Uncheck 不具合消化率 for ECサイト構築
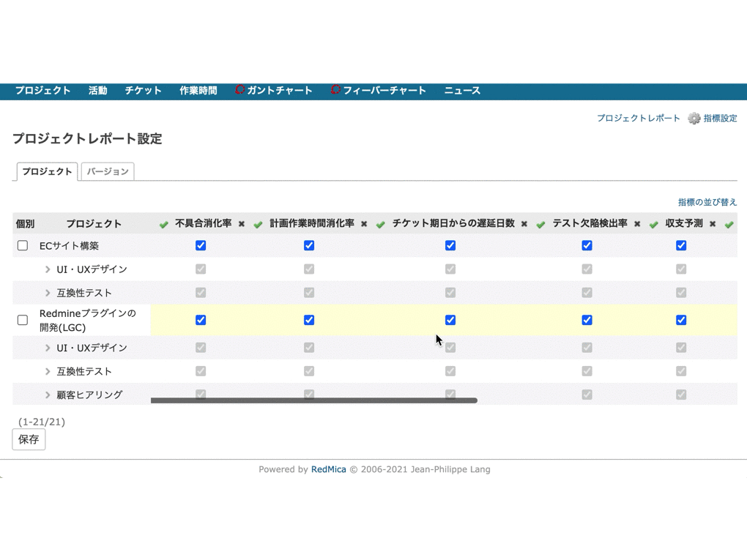Image resolution: width=747 pixels, height=560 pixels. coord(201,245)
